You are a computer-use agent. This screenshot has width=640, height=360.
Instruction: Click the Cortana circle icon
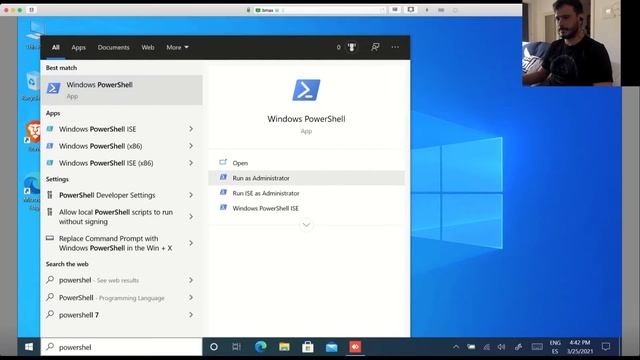(214, 347)
